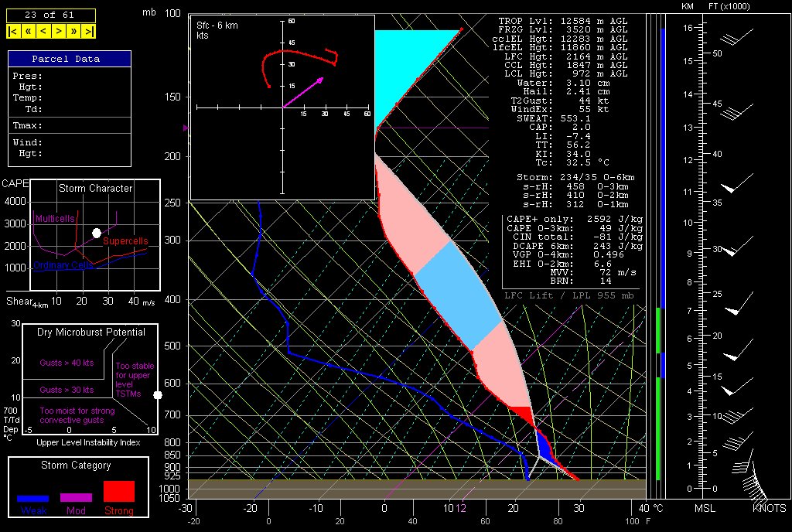Click the white dot on Dry Microburst chart
Screen dimensions: 792x532
pos(158,395)
